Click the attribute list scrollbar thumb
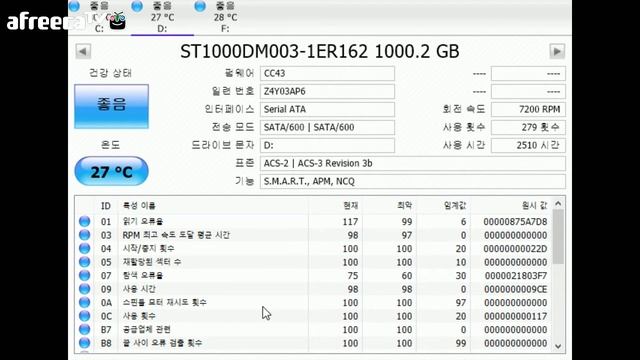Image resolution: width=640 pixels, height=360 pixels. click(558, 237)
